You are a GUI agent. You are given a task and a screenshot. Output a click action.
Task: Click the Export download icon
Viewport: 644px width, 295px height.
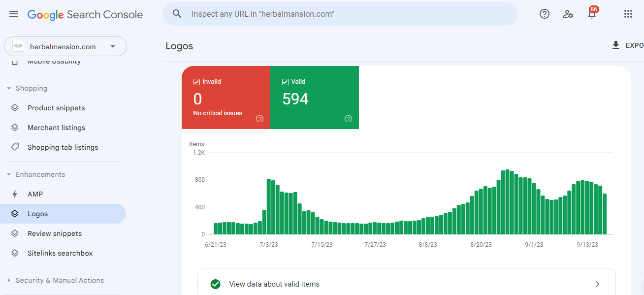(615, 45)
